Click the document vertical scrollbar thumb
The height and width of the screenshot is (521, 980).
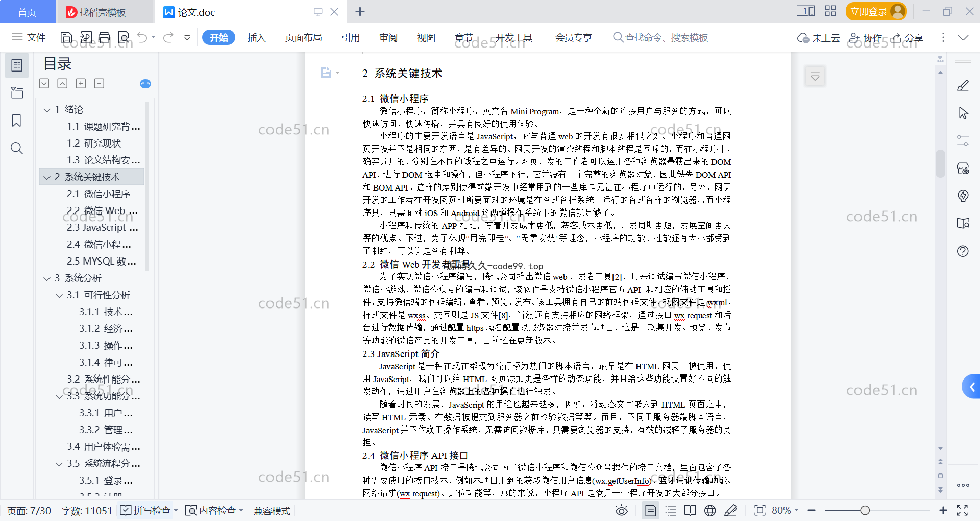coord(940,163)
